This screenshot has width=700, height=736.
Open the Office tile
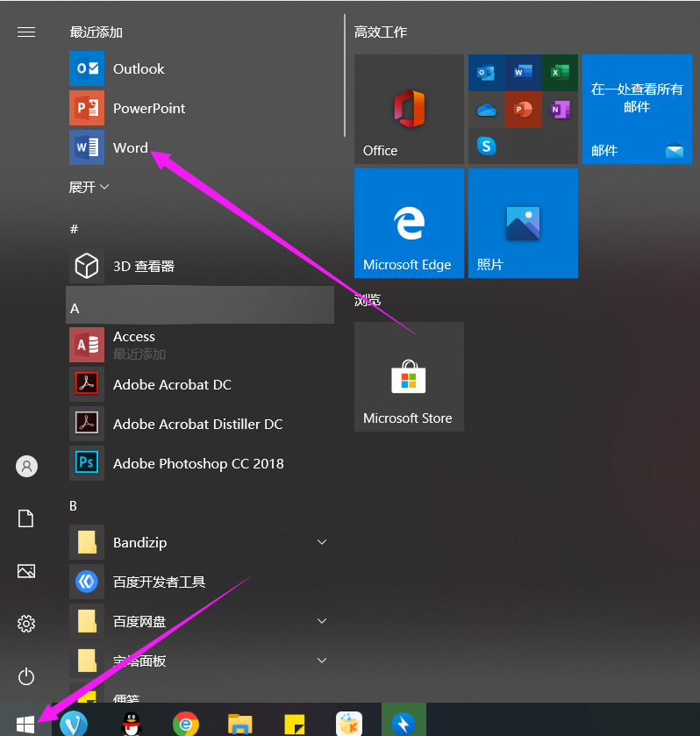tap(409, 109)
